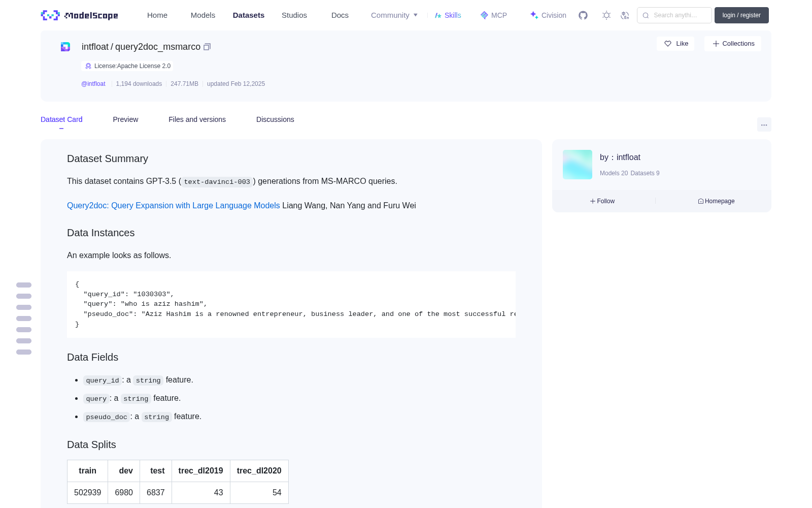
Task: Click the license badge icon
Action: click(x=88, y=66)
